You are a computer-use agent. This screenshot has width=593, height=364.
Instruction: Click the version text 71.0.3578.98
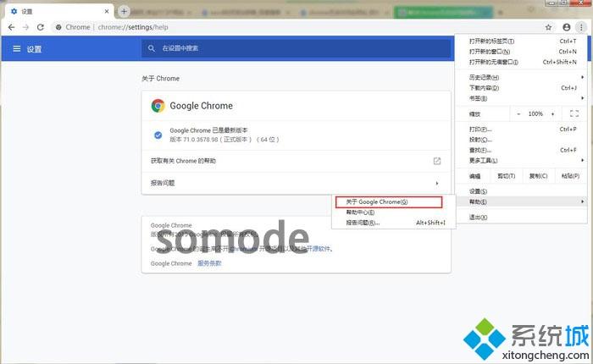[x=201, y=140]
